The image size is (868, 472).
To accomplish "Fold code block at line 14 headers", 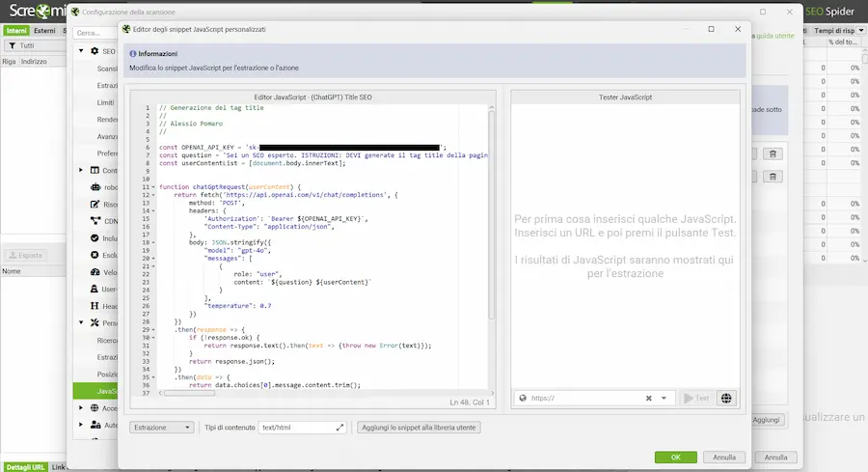I will coord(153,211).
